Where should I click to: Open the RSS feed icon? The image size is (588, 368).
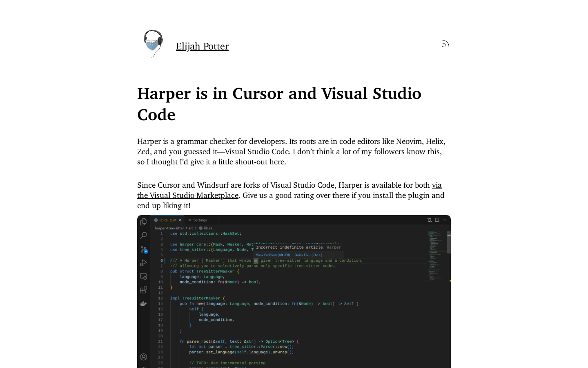coord(445,44)
